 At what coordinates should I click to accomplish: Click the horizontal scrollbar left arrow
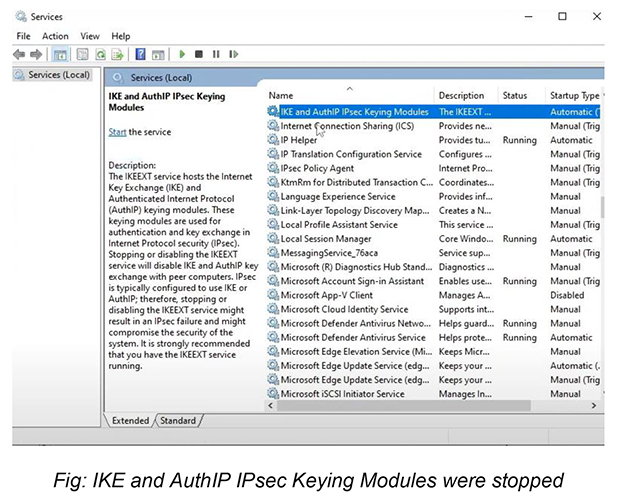(271, 406)
